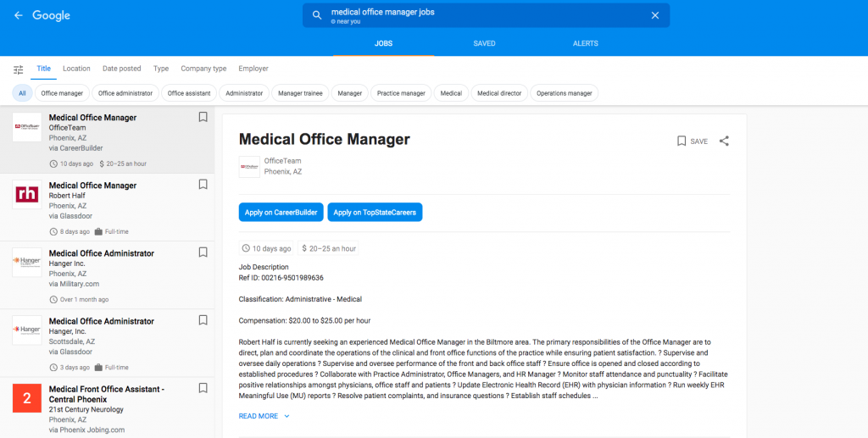
Task: Clear the search query with X
Action: click(x=655, y=15)
